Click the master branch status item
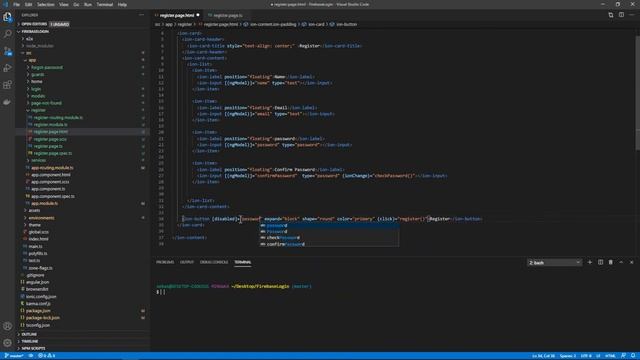This screenshot has height=360, width=640. point(14,356)
